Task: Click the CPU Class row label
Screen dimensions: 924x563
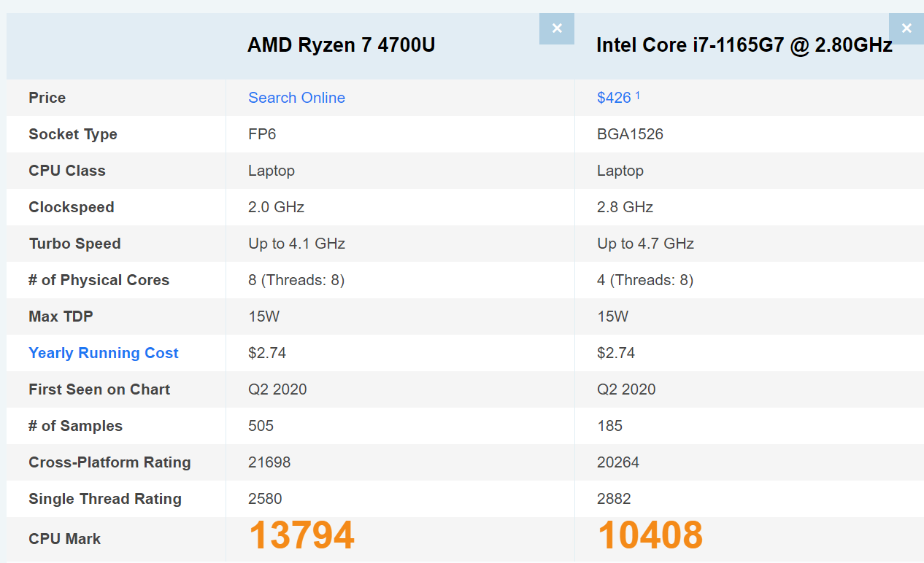Action: (x=67, y=171)
